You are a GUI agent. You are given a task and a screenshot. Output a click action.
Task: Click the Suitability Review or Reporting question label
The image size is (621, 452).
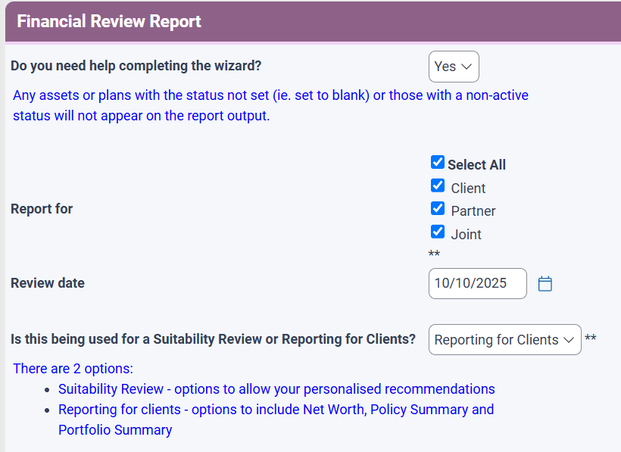tap(213, 339)
